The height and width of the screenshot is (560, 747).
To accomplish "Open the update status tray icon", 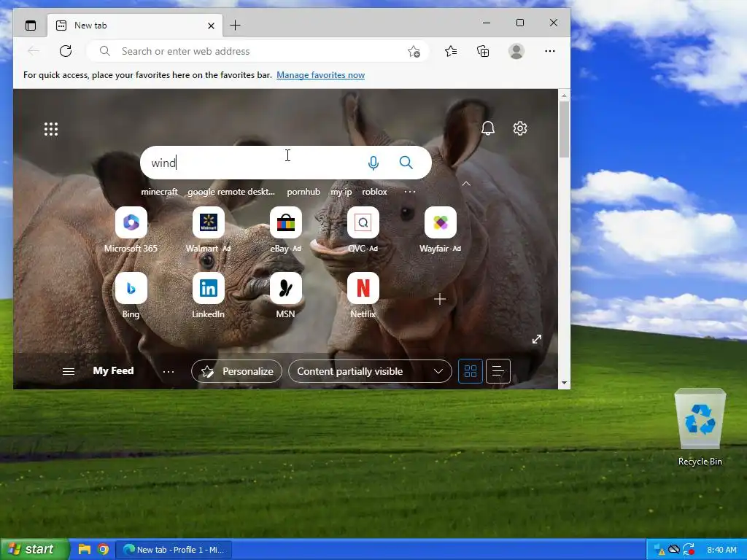I will 689,550.
